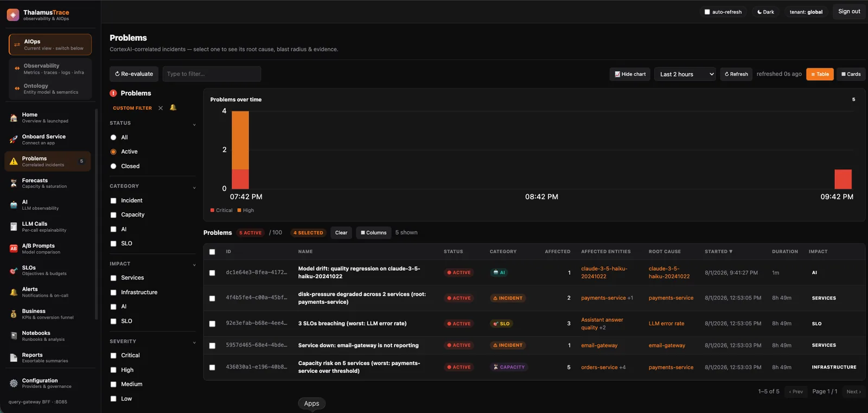Click the CAPACITY category badge in table
868x413 pixels.
pyautogui.click(x=509, y=367)
